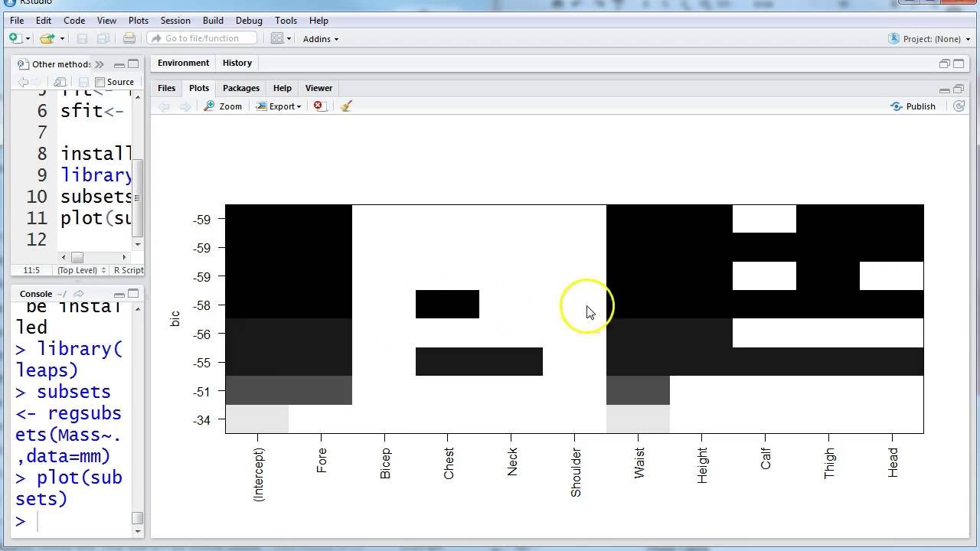Switch to the Environment tab
980x551 pixels.
coord(183,63)
